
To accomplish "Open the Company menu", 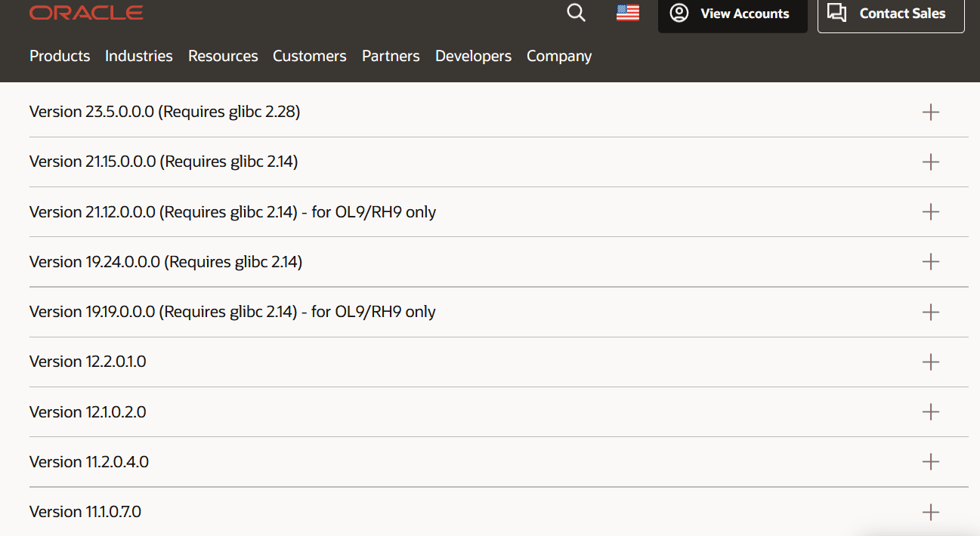I will click(x=559, y=56).
